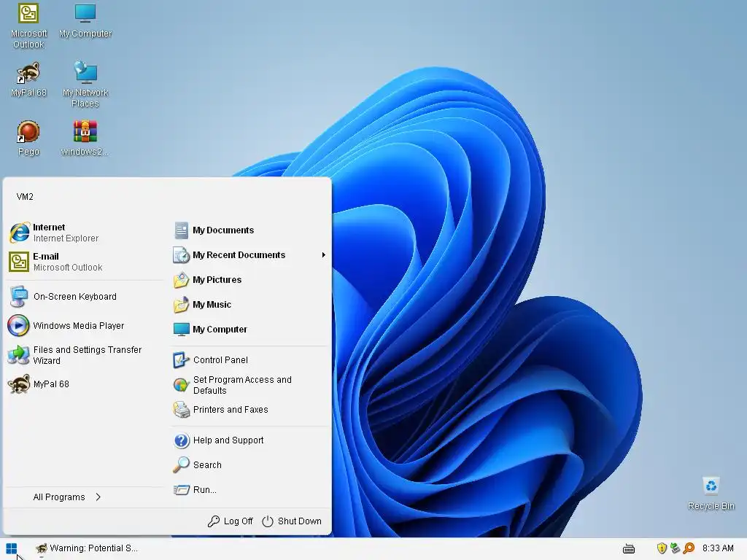
Task: Switch to Warning: Potential S... taskbar window
Action: [87, 548]
